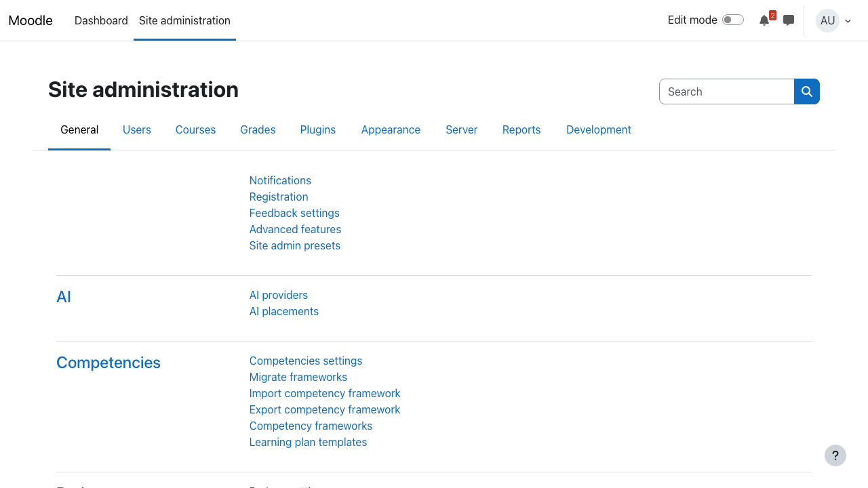Open Site admin presets link
The width and height of the screenshot is (868, 488).
295,245
